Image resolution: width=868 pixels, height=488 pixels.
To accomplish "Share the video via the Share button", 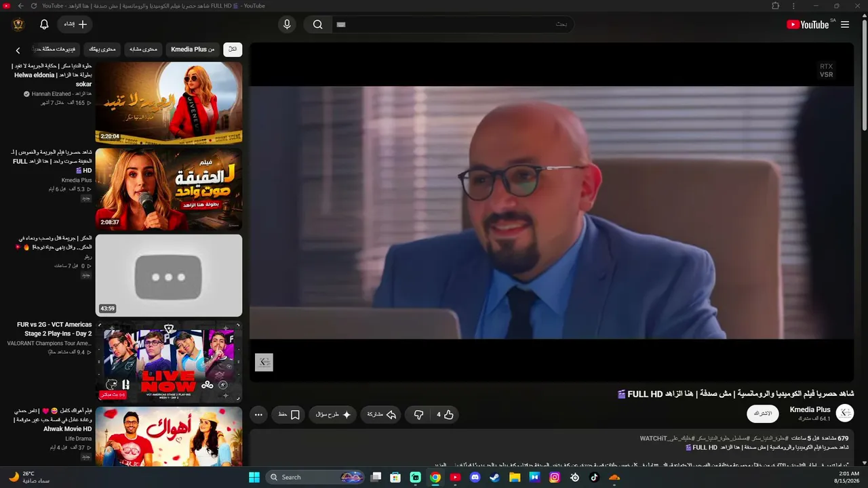I will (382, 415).
